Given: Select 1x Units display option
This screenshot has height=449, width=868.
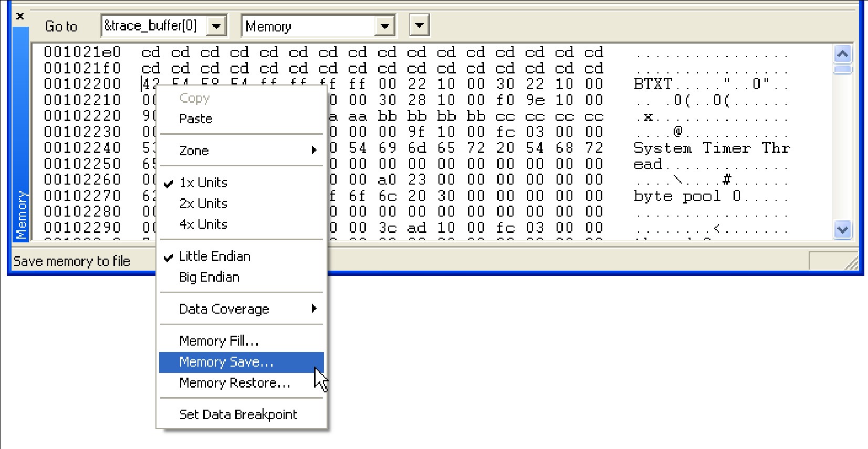Looking at the screenshot, I should [203, 183].
